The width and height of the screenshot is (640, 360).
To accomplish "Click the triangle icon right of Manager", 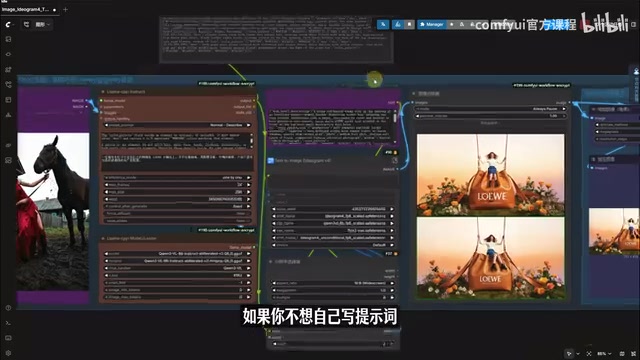I will tap(462, 24).
